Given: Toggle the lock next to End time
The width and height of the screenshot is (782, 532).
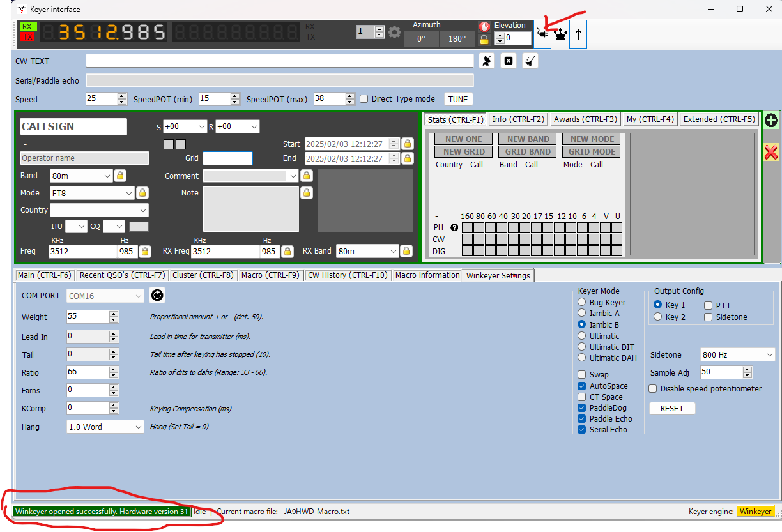Looking at the screenshot, I should tap(407, 158).
